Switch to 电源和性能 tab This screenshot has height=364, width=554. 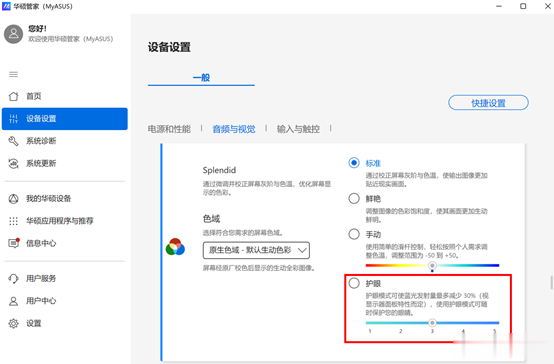point(169,129)
